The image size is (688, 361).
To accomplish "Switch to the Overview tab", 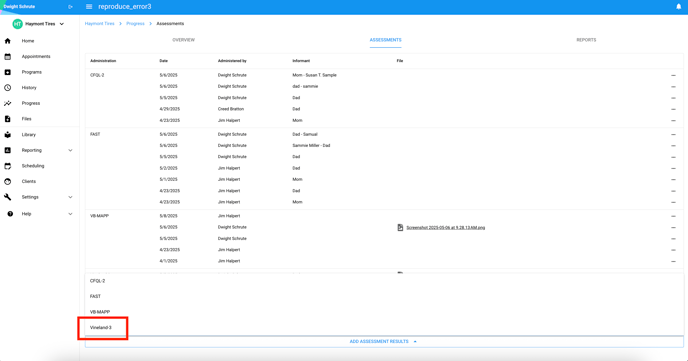I will click(x=183, y=40).
